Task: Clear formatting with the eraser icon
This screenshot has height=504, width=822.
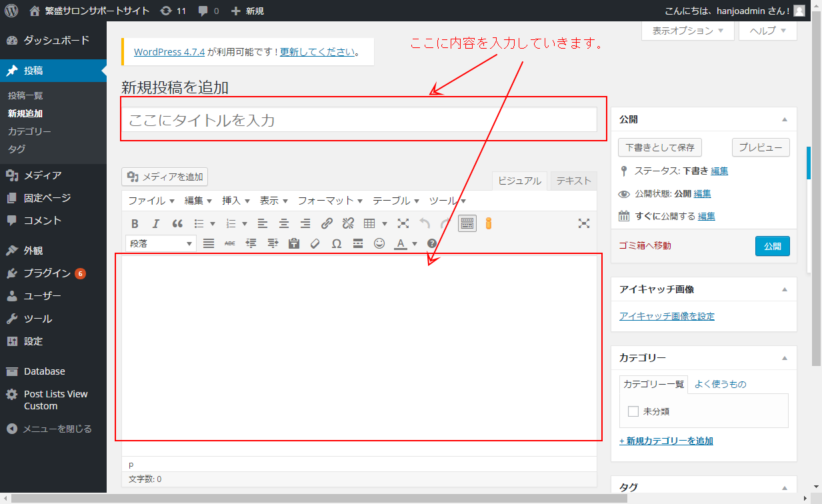Action: (315, 244)
